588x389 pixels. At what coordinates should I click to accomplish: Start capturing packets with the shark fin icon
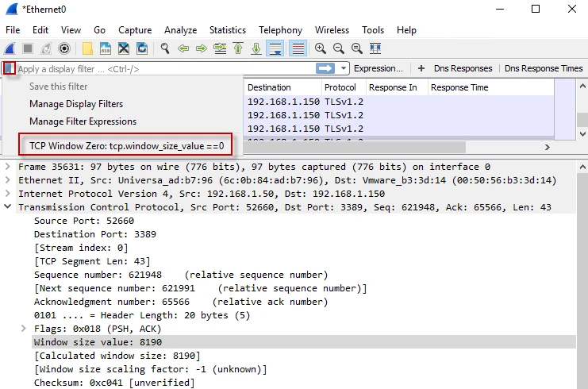click(10, 48)
